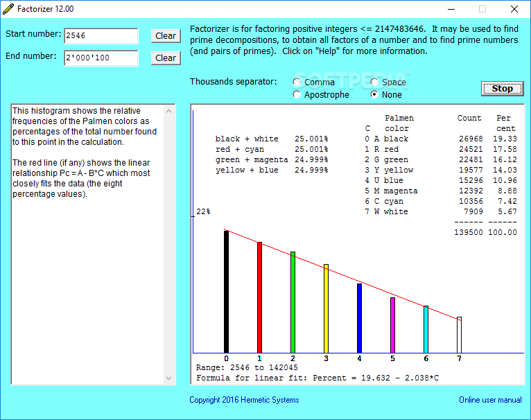Click the Start number input field
The image size is (531, 420).
tap(101, 36)
